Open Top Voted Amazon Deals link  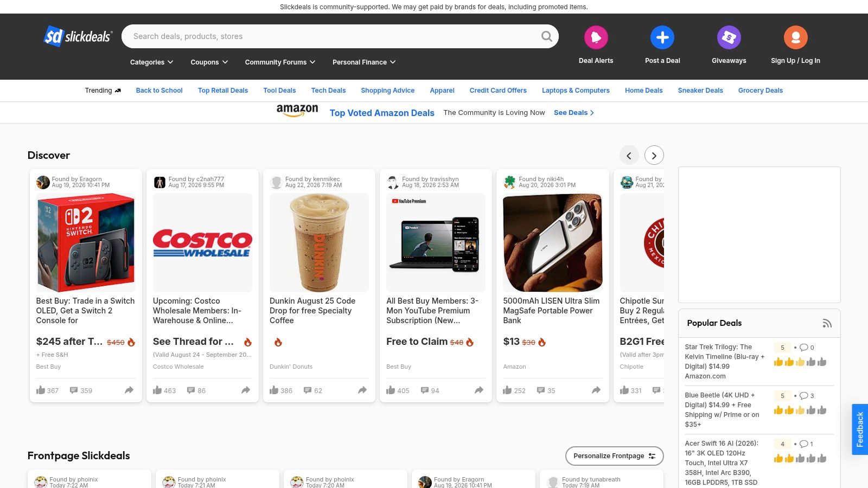(382, 113)
